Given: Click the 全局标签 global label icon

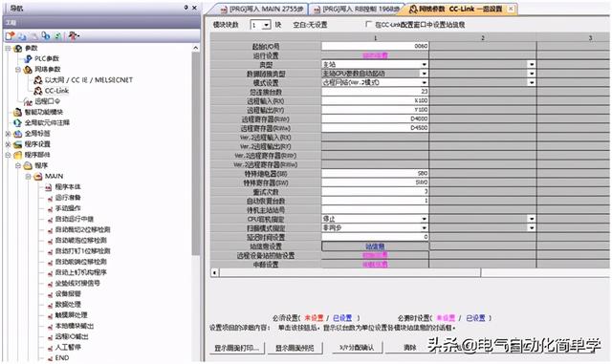Looking at the screenshot, I should pyautogui.click(x=18, y=134).
